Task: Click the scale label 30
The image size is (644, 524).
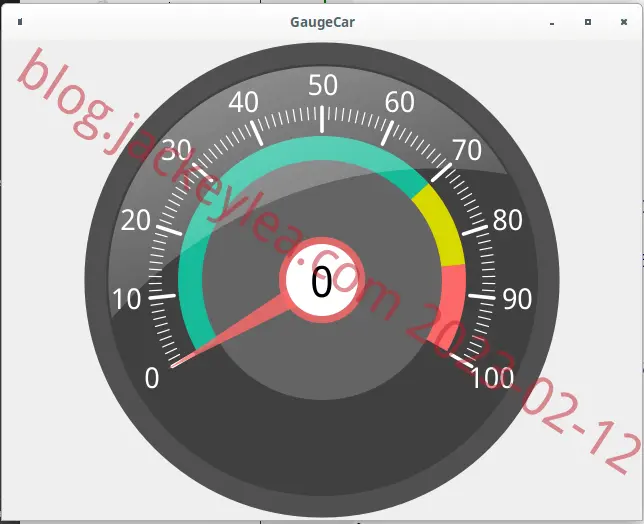Action: click(x=177, y=149)
